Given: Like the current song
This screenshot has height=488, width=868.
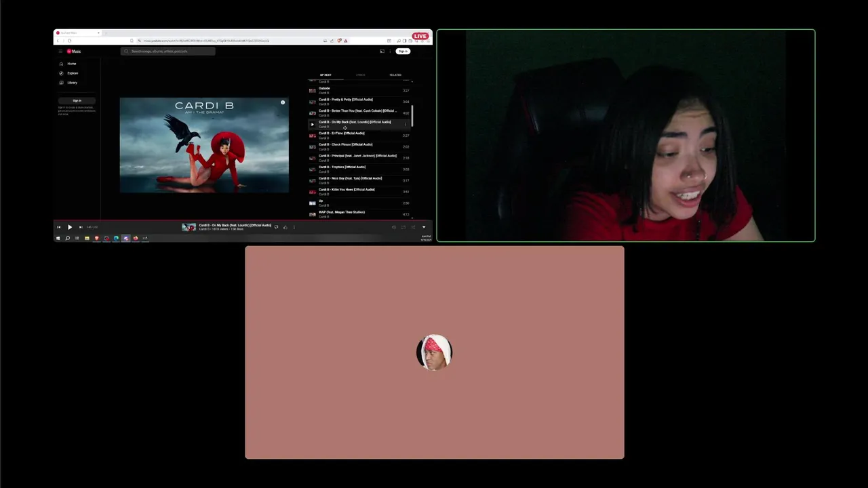Looking at the screenshot, I should pos(285,227).
